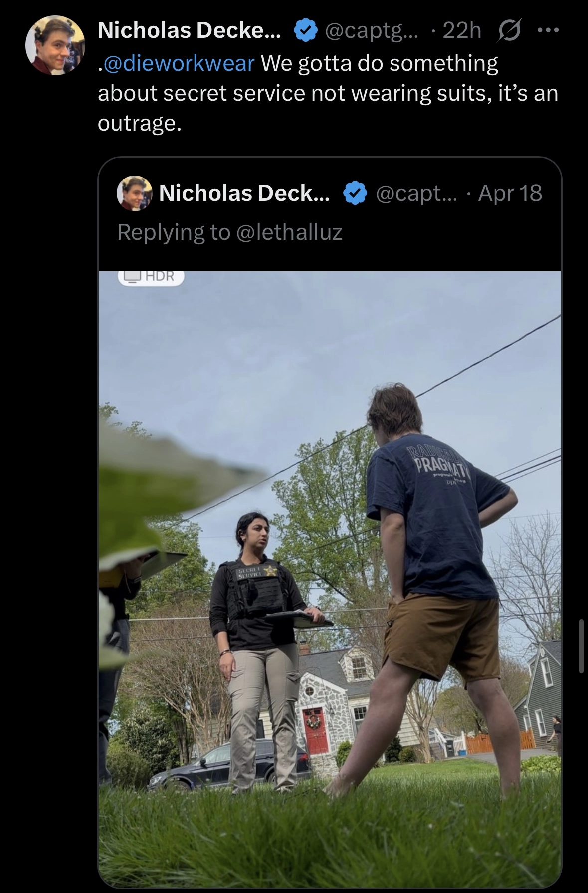Image resolution: width=588 pixels, height=893 pixels.
Task: Open the @dieworkwear mention link
Action: point(178,63)
